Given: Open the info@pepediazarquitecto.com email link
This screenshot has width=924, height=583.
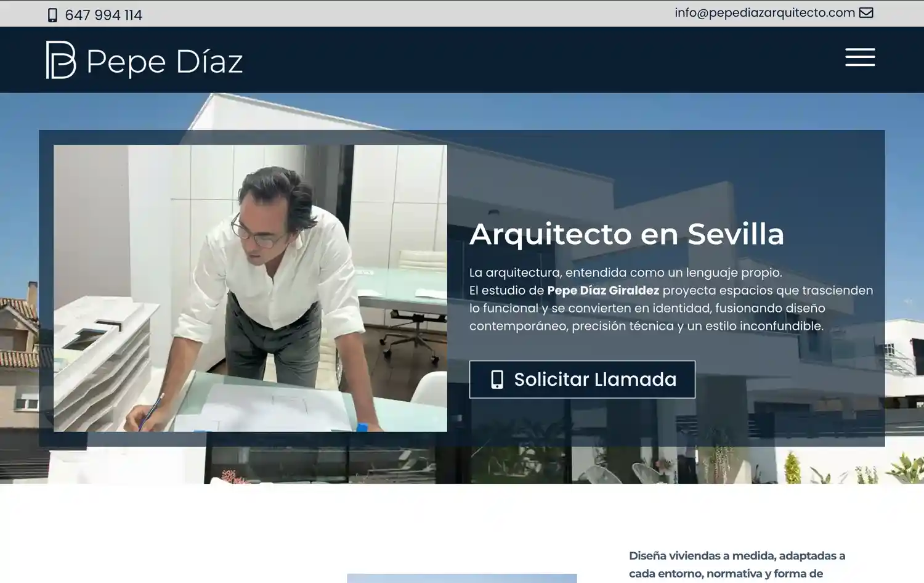Looking at the screenshot, I should coord(764,12).
